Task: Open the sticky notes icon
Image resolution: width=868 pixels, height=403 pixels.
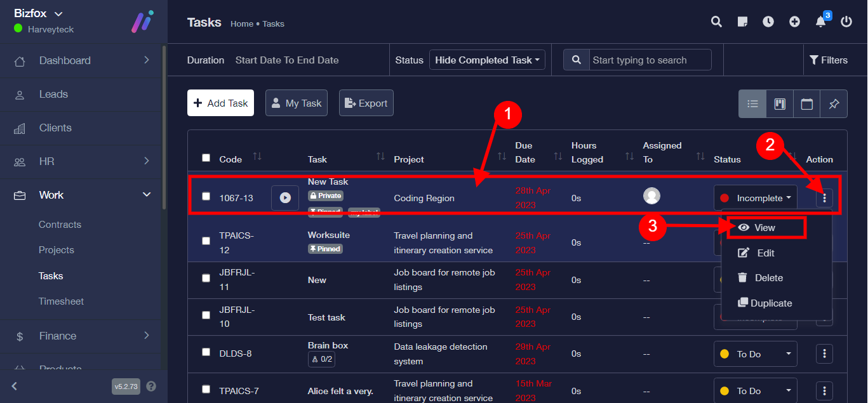Action: click(x=742, y=22)
